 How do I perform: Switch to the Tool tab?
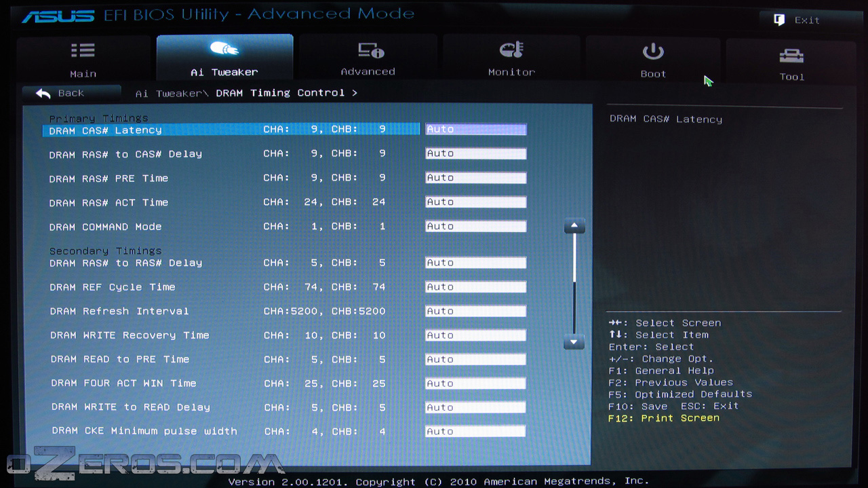pyautogui.click(x=791, y=77)
